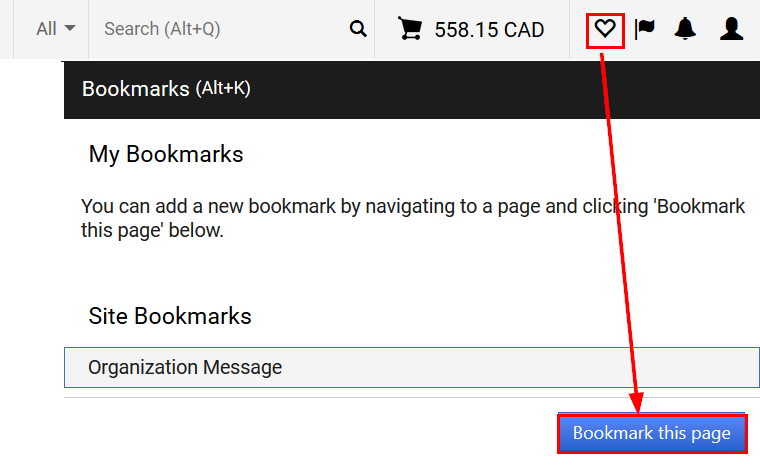Click the shopping cart icon
760x466 pixels.
410,29
